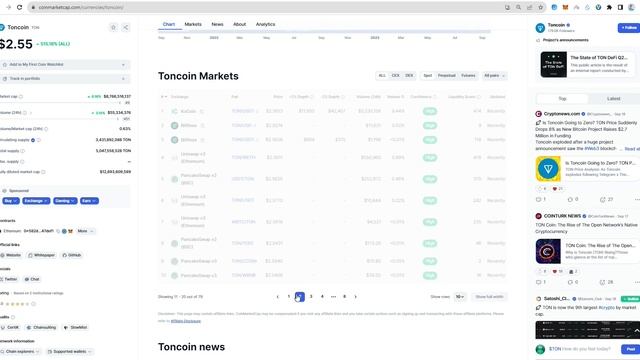Click the browser side panel icon
Screen dimensions: 640x360
click(x=620, y=7)
